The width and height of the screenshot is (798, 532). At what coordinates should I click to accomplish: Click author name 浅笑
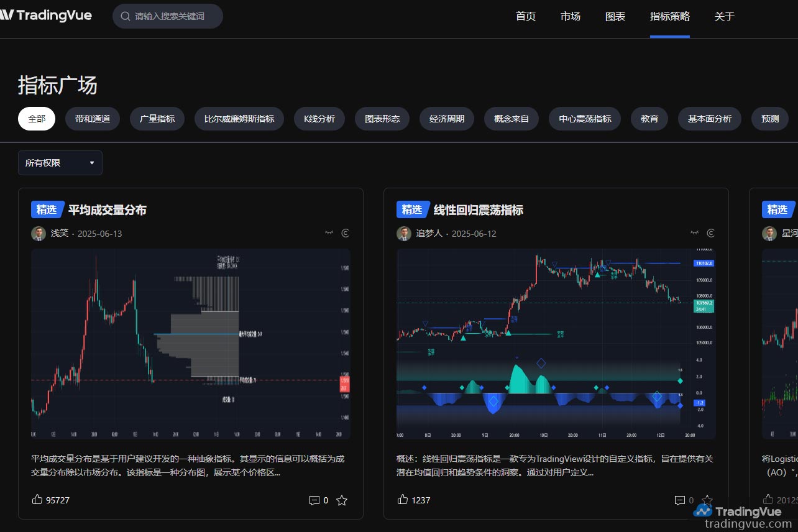click(60, 234)
